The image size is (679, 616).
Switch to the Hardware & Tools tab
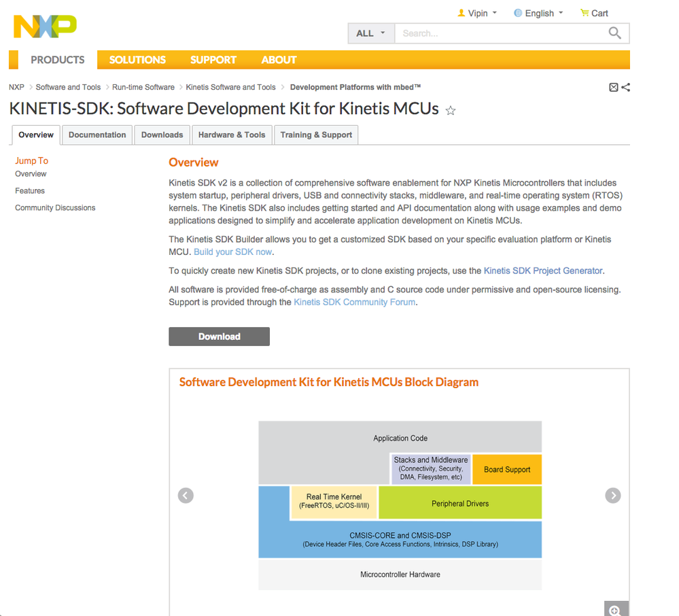point(232,135)
